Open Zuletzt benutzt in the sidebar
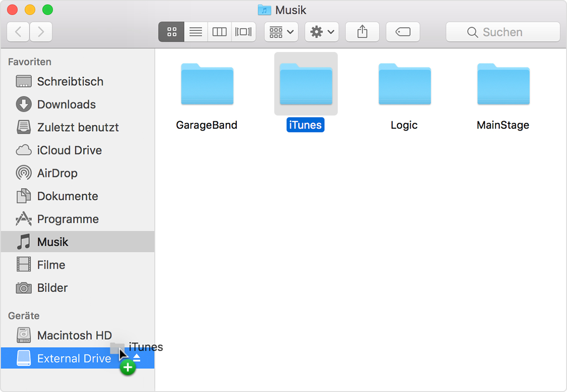Viewport: 567px width, 392px height. click(x=77, y=127)
